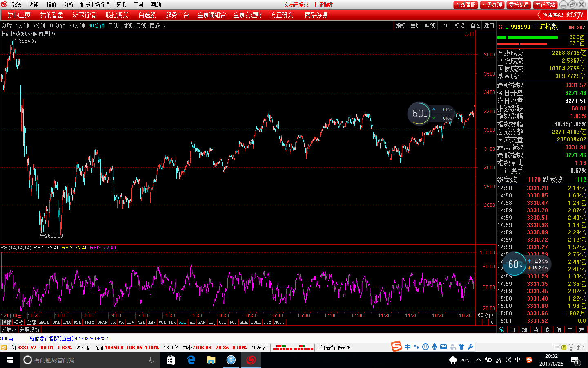
Task: Open the 60分钟 period selector below the chart
Action: pyautogui.click(x=486, y=315)
